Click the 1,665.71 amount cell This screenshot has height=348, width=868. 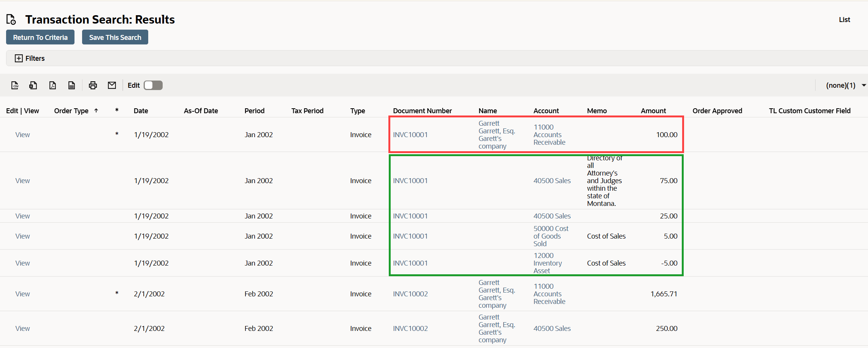664,294
